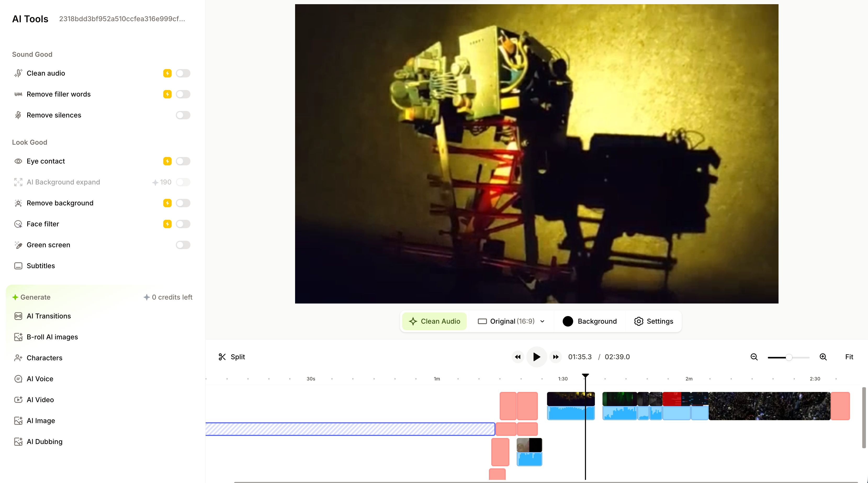Image resolution: width=868 pixels, height=483 pixels.
Task: Click the Face filter lightning badge
Action: tap(167, 224)
